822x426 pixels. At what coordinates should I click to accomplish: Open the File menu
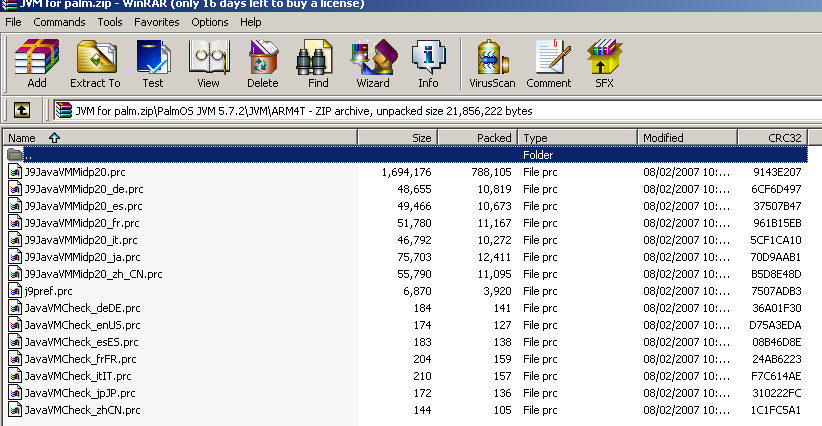(13, 22)
